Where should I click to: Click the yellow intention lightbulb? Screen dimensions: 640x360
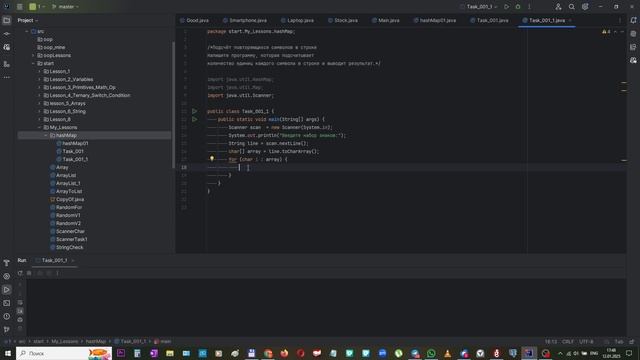tap(212, 159)
